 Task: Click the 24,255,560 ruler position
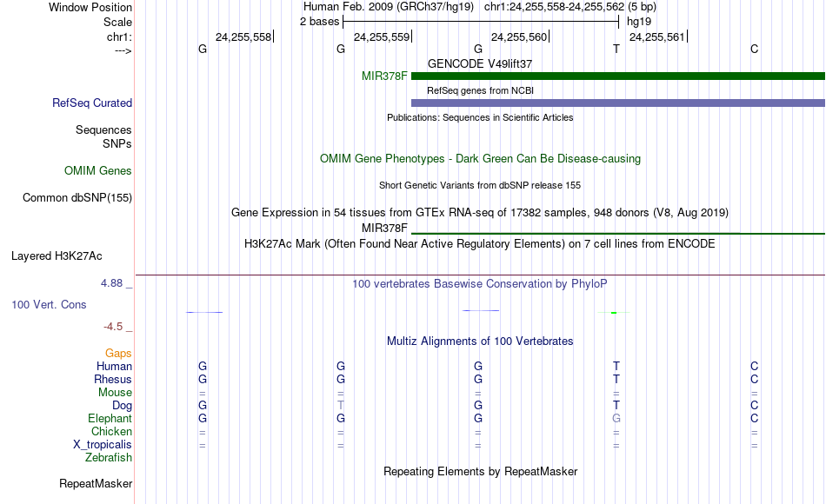[519, 36]
